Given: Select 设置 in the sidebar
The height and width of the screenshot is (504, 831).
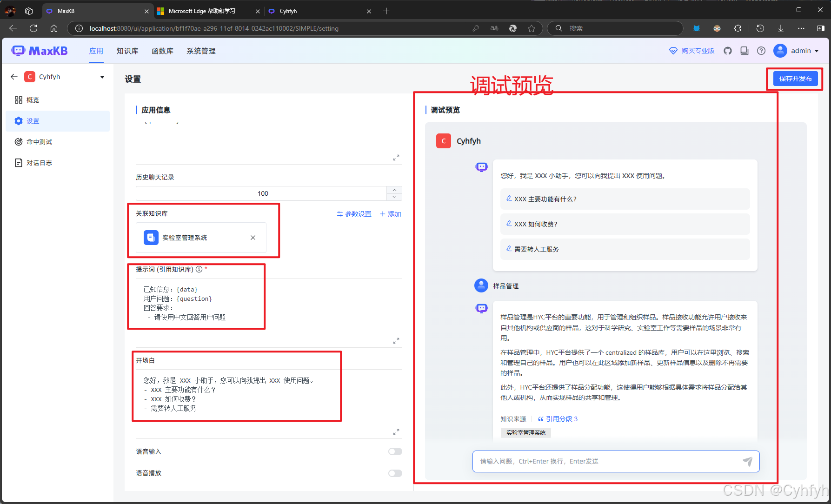Looking at the screenshot, I should tap(58, 121).
